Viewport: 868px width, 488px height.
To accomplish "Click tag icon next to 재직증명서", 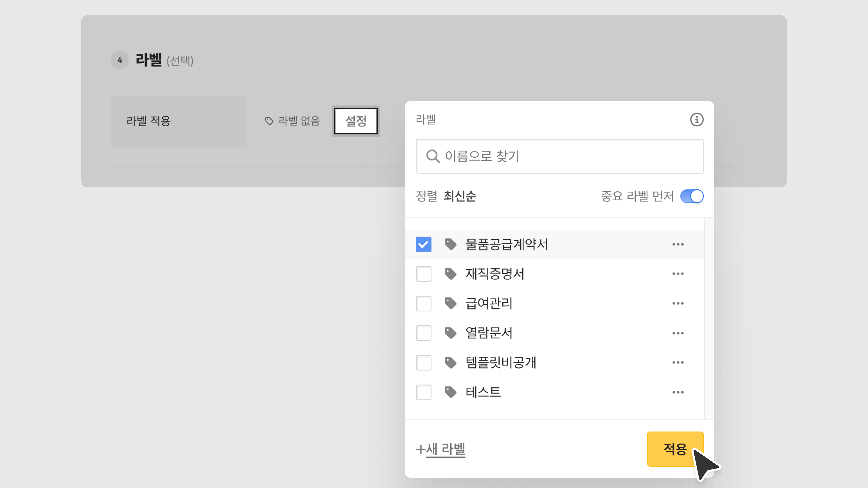I will (450, 273).
